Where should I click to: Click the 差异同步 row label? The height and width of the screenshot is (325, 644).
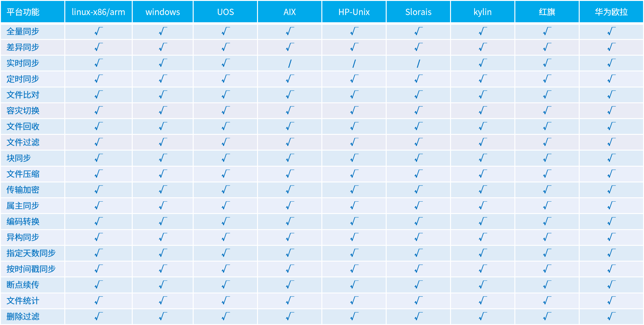coord(23,47)
